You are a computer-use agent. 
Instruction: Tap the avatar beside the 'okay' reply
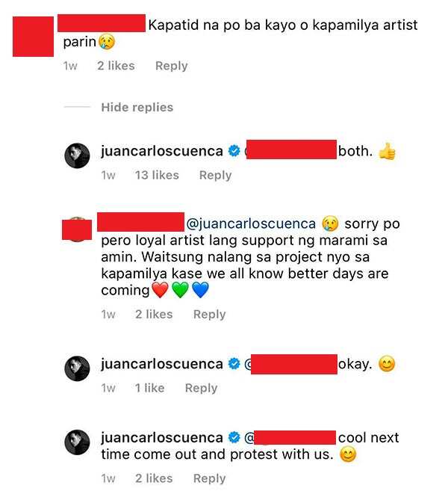(x=77, y=368)
